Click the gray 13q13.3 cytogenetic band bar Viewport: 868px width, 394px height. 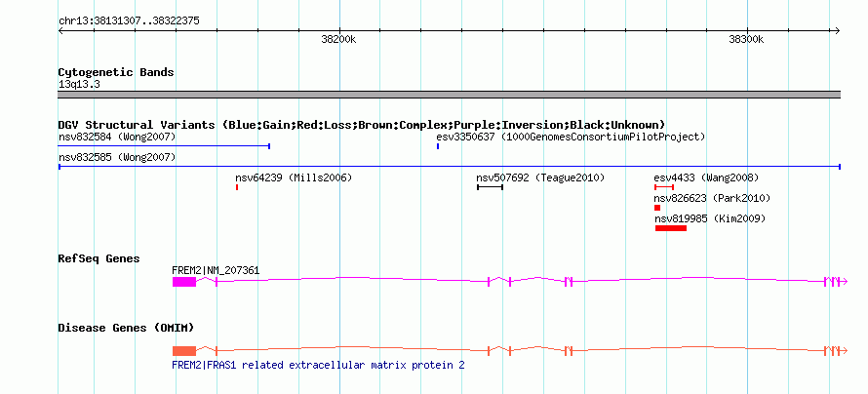click(450, 95)
